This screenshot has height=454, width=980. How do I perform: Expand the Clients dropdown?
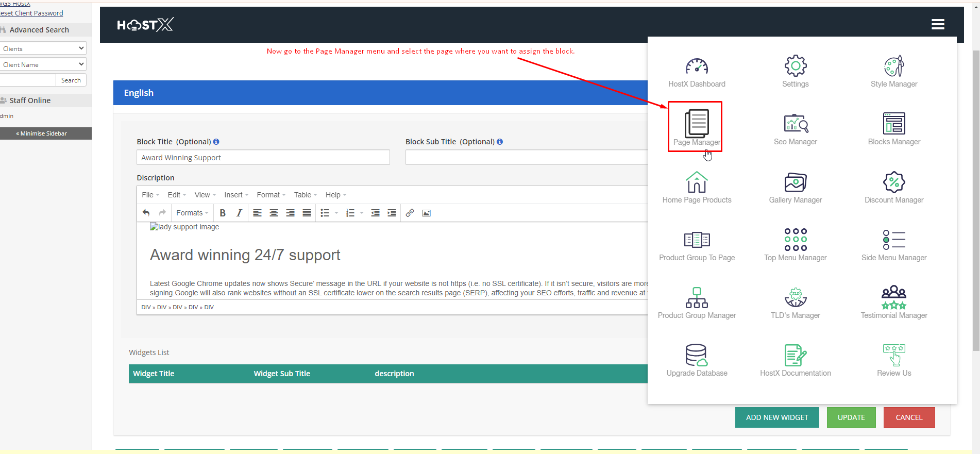43,48
